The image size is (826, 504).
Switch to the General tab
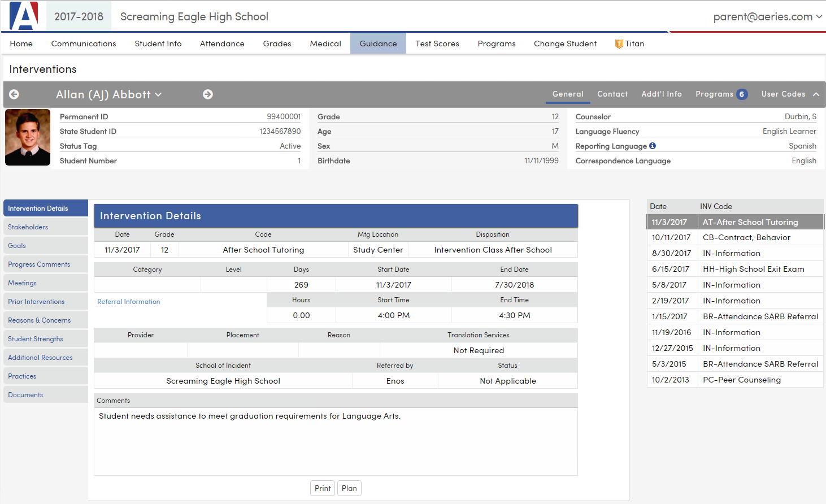click(568, 94)
